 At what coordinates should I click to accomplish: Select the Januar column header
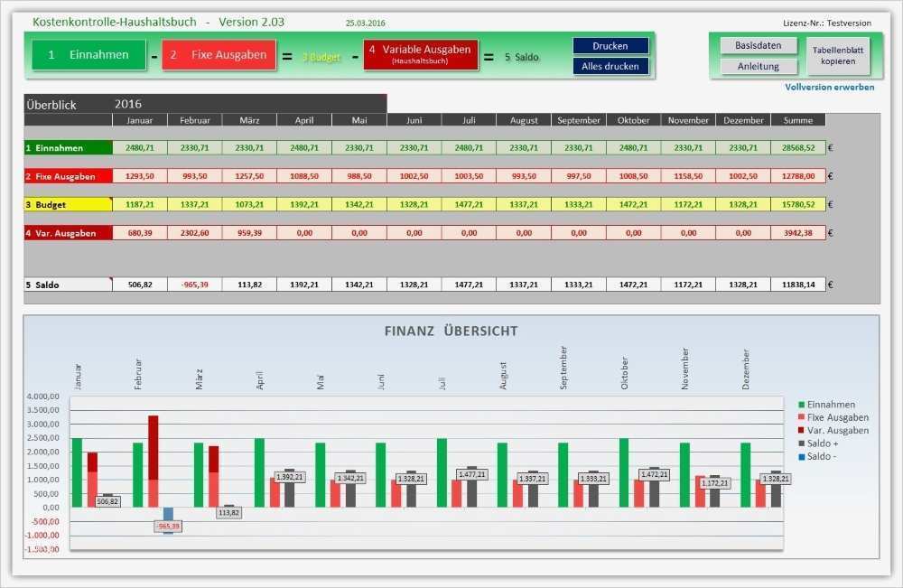tap(140, 119)
